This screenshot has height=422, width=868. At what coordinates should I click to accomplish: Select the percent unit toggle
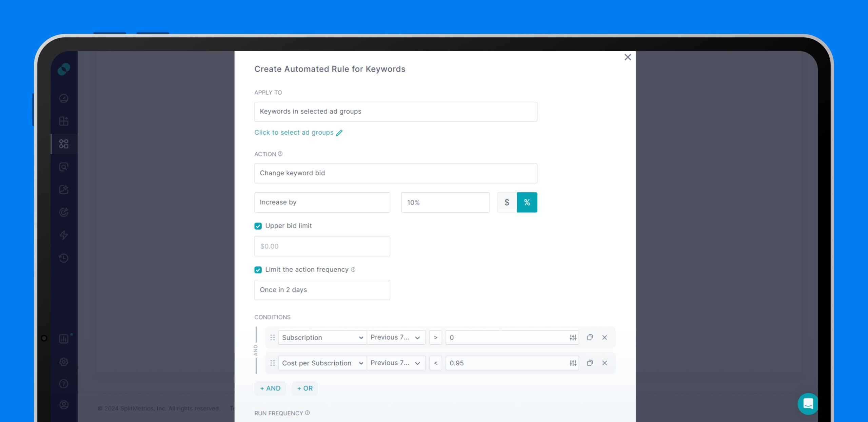(527, 202)
